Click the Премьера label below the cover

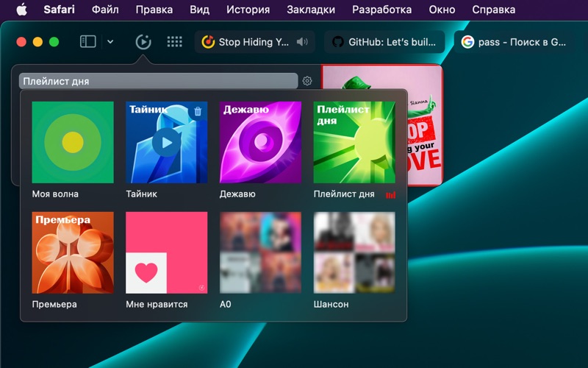point(54,304)
